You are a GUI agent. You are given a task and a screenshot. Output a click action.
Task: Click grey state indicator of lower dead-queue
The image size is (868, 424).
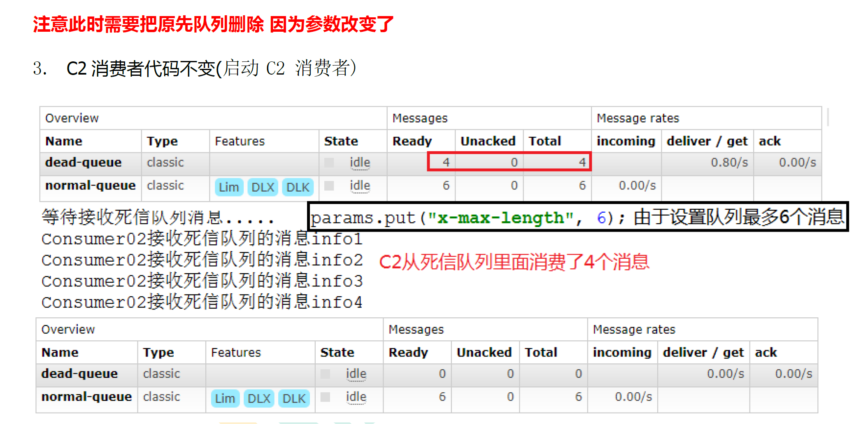tap(325, 374)
